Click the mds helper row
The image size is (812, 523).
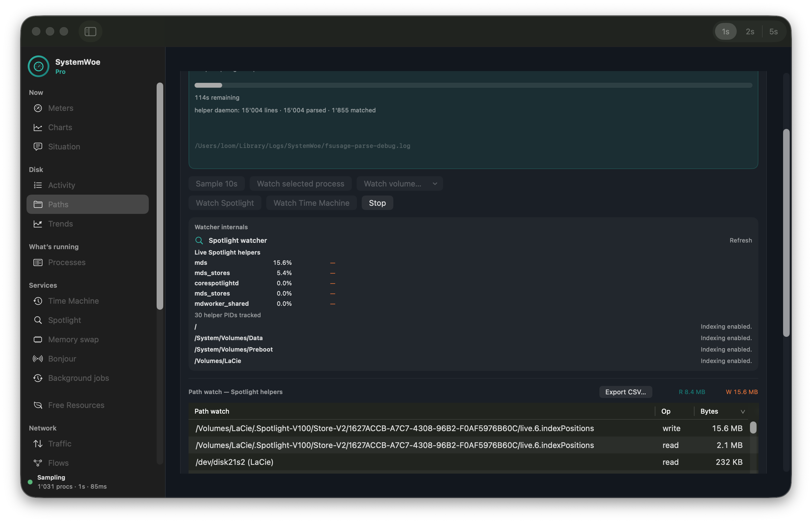coord(265,263)
